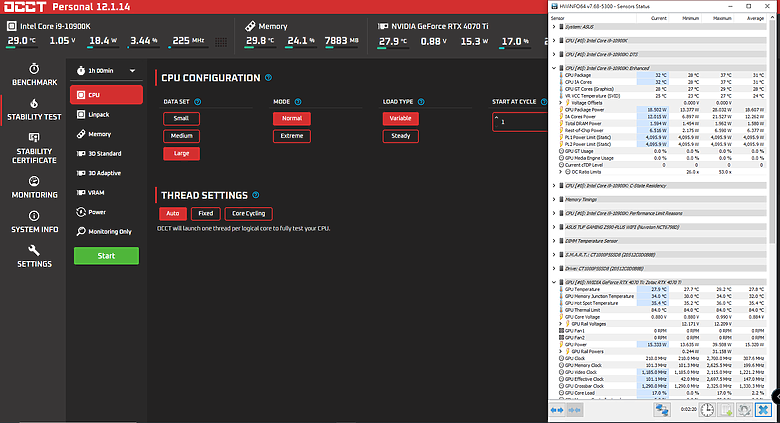Set thread settings to Fixed

206,213
